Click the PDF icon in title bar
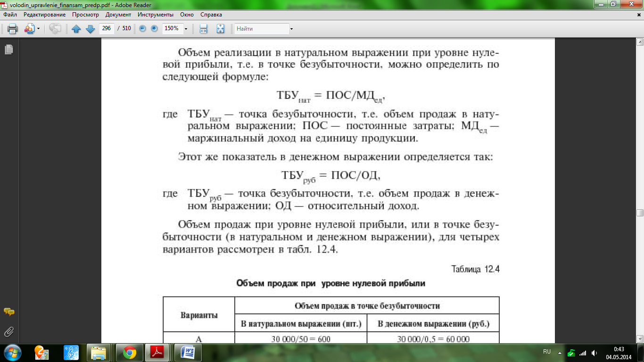Viewport: 644px width, 362px height. [x=5, y=4]
